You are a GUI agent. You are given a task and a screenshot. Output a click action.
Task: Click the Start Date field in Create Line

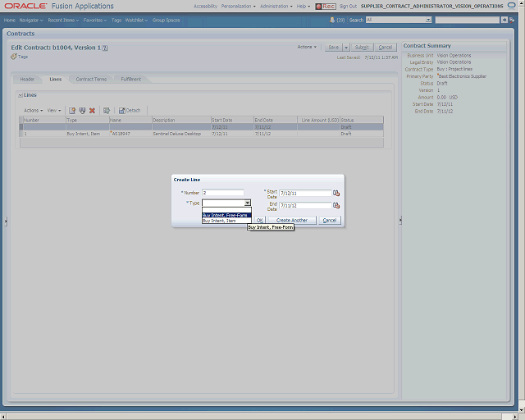[305, 194]
